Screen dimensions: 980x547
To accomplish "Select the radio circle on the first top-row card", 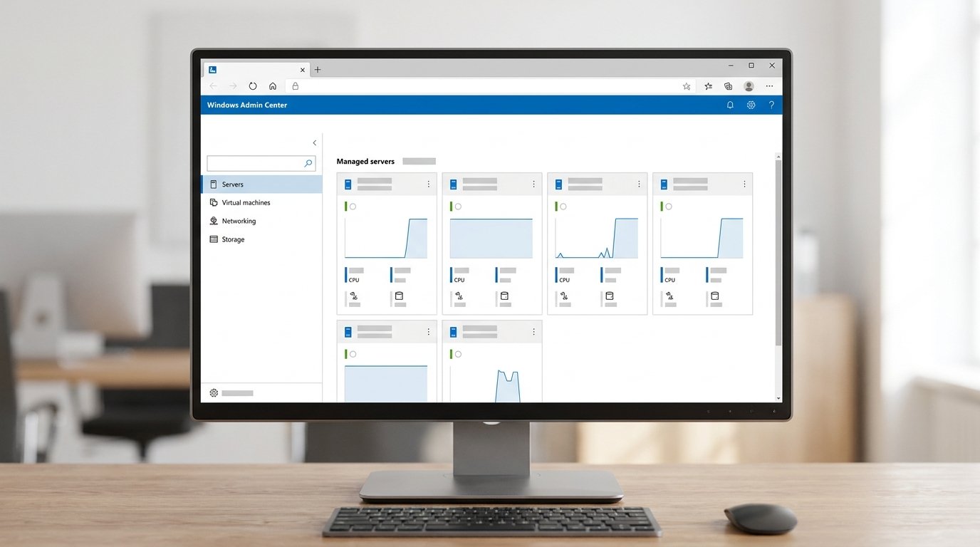I will click(x=353, y=207).
